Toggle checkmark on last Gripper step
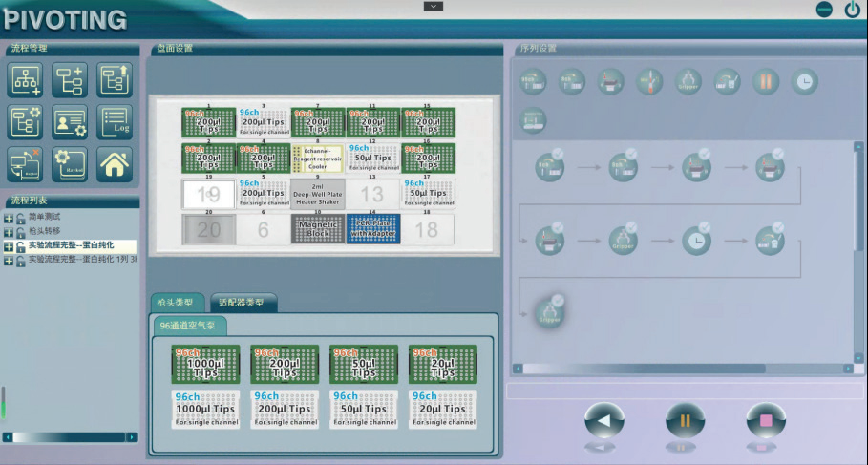Screen dimensions: 868x465 [x=559, y=300]
